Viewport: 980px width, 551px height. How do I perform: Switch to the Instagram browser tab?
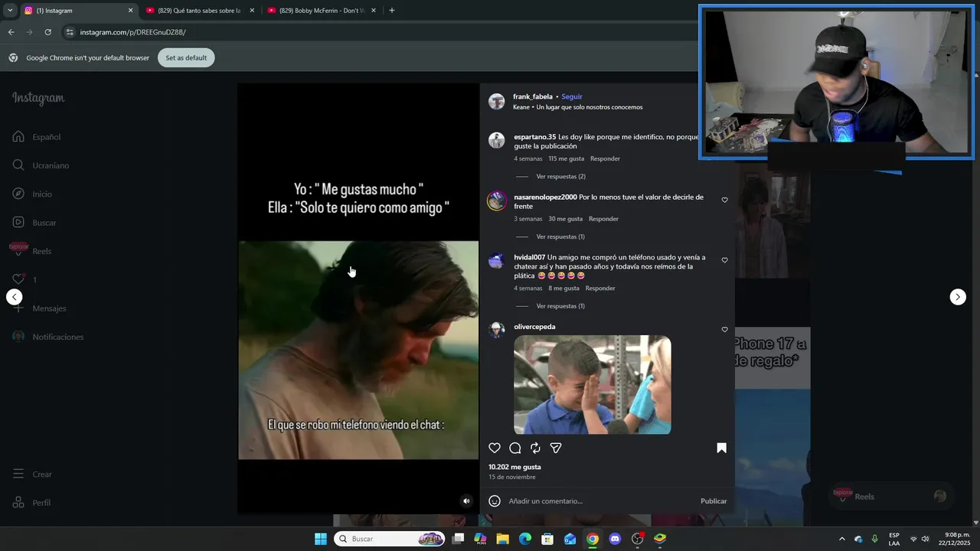[75, 11]
